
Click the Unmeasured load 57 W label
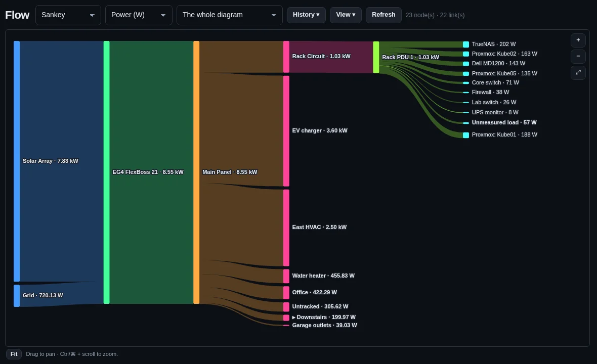coord(504,122)
